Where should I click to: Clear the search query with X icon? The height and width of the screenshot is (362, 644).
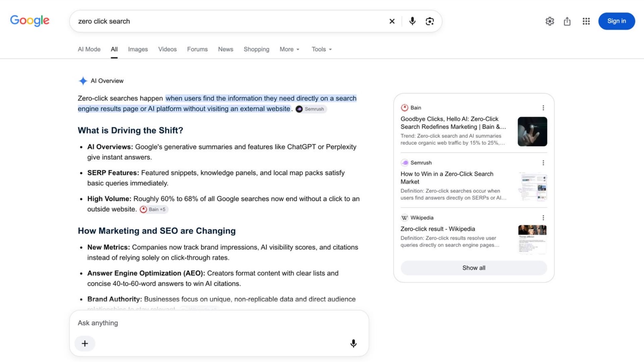(x=392, y=21)
